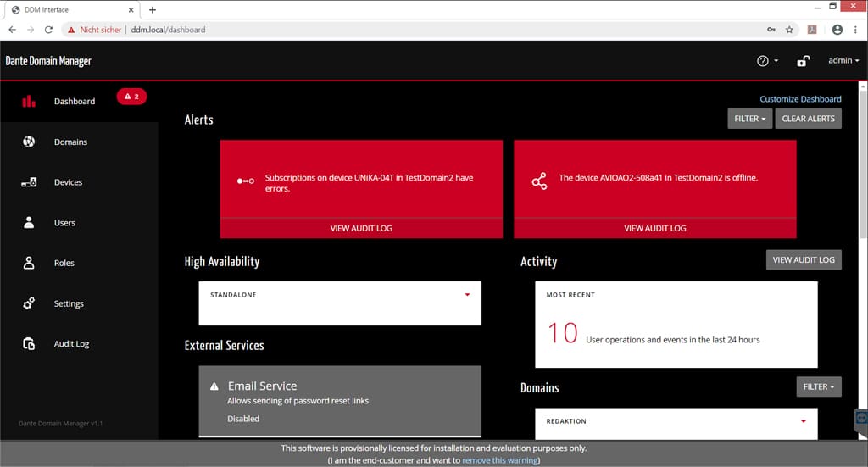Click the browser extension icon
Image resolution: width=868 pixels, height=467 pixels.
pyautogui.click(x=812, y=30)
